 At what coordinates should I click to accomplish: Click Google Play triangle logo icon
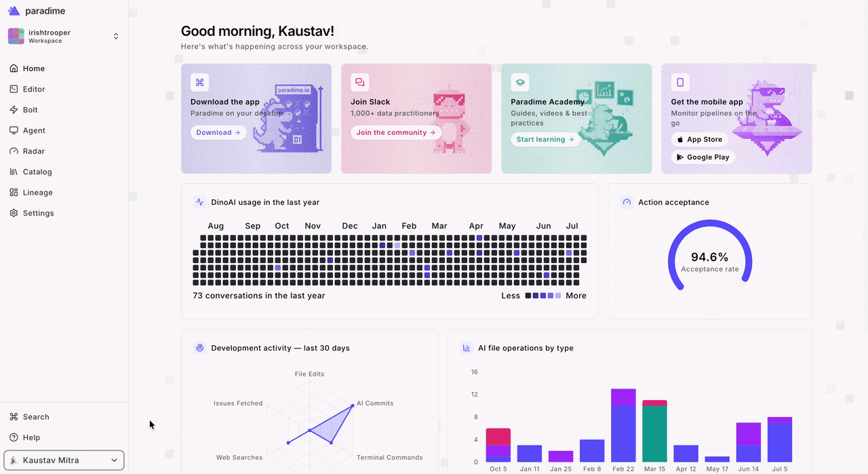(680, 157)
